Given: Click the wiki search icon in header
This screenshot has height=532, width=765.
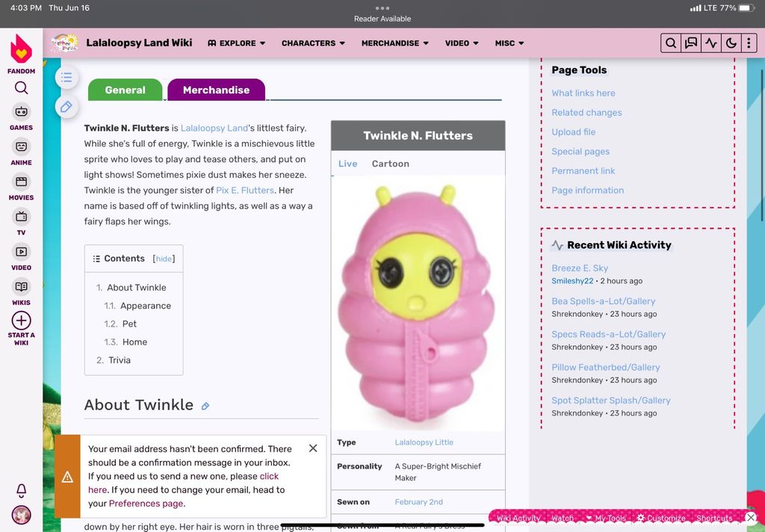Looking at the screenshot, I should coord(671,43).
